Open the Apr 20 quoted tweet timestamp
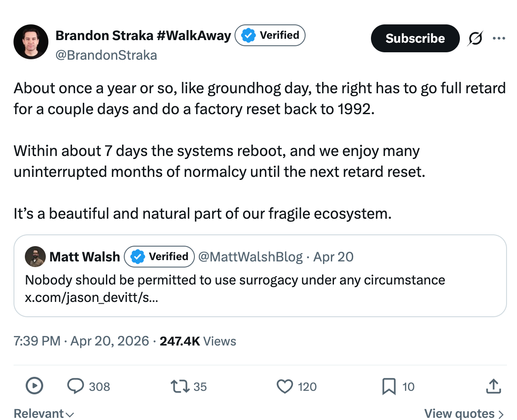The image size is (517, 420). (x=333, y=257)
